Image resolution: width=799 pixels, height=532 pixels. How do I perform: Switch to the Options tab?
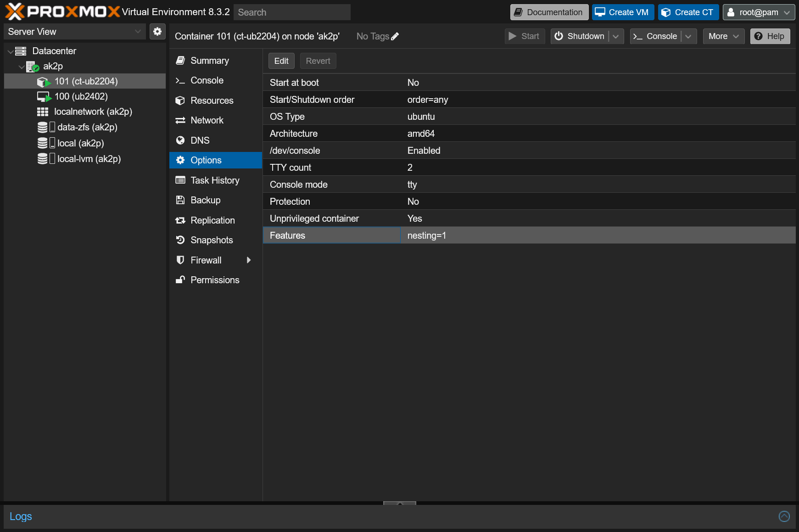tap(205, 160)
